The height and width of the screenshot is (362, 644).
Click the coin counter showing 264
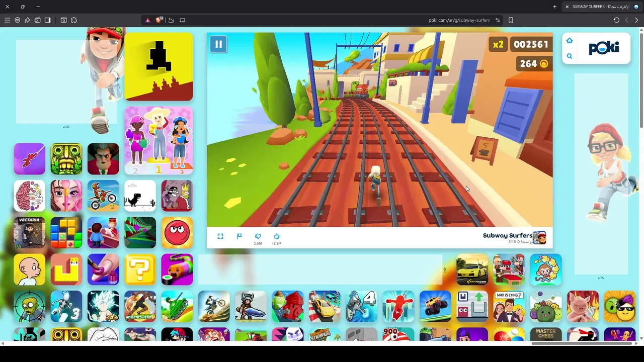pos(534,64)
